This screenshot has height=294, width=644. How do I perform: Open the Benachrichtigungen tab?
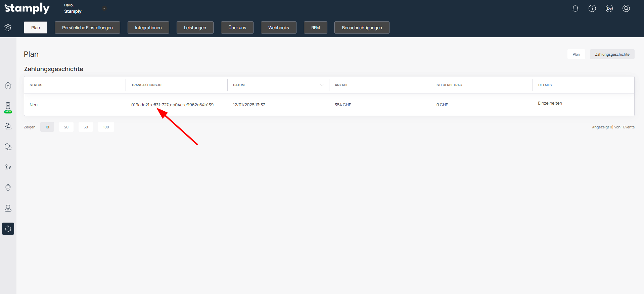[x=362, y=27]
